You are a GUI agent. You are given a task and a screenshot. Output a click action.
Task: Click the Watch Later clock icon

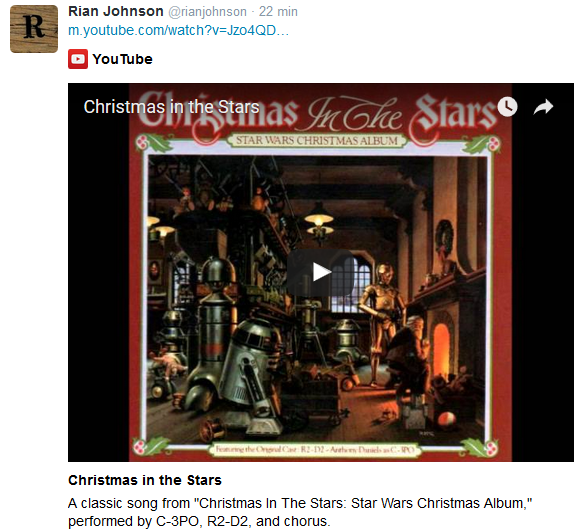tap(508, 107)
